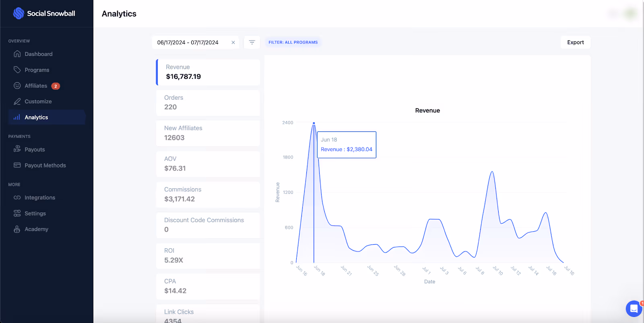
Task: Select the CPA metric card
Action: coord(208,286)
